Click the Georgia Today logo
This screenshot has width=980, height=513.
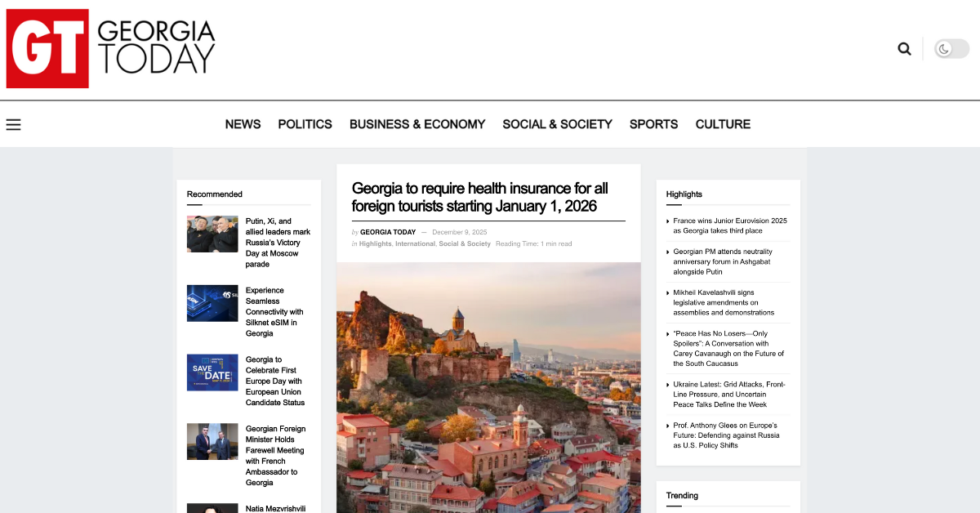point(111,49)
